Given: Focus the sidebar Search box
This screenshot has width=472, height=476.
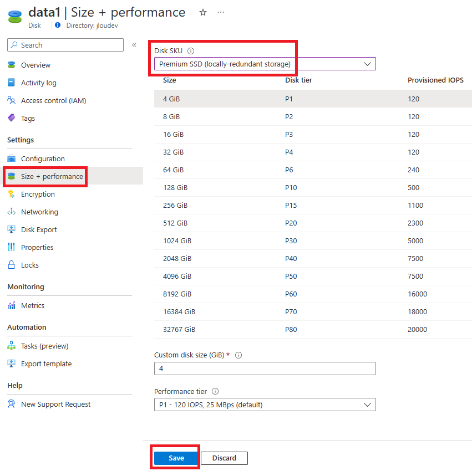Looking at the screenshot, I should coord(65,45).
